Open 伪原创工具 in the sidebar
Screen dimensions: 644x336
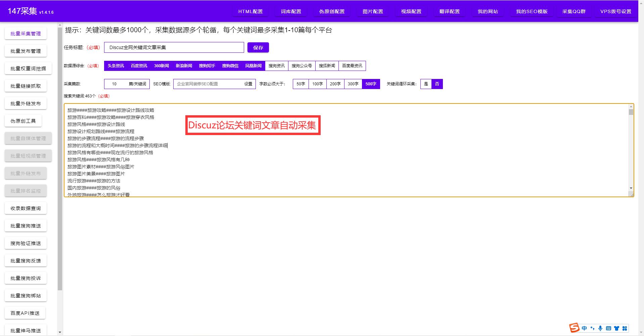(23, 121)
